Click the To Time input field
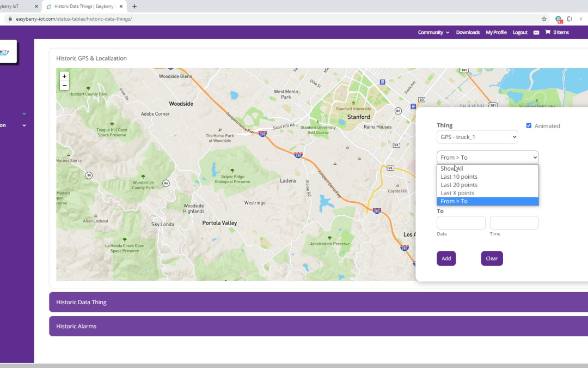588x368 pixels. point(514,222)
